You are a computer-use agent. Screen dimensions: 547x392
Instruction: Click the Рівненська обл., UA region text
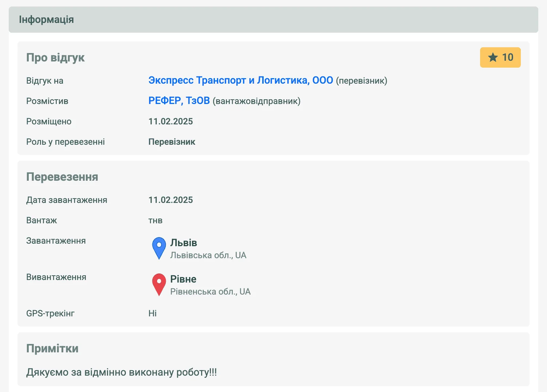(210, 292)
